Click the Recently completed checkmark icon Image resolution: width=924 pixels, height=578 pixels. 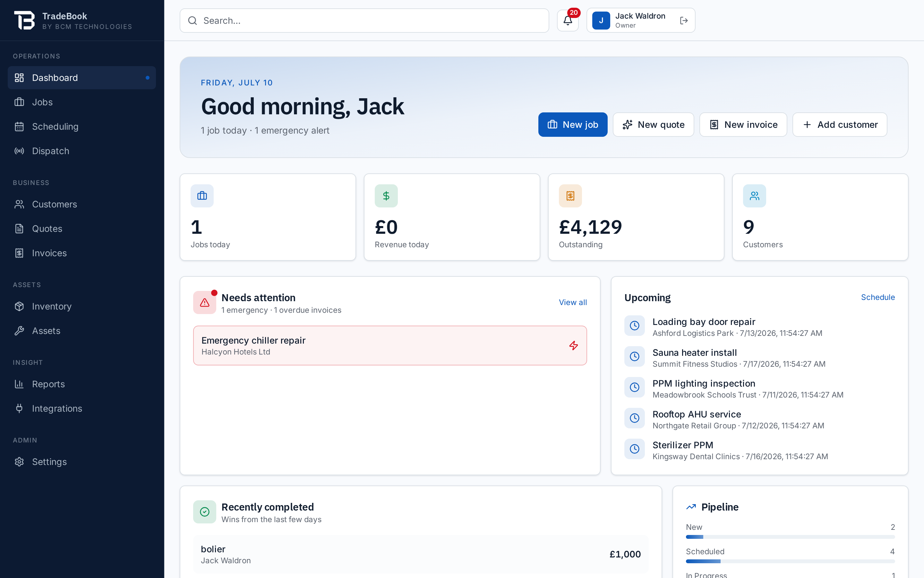pos(205,512)
